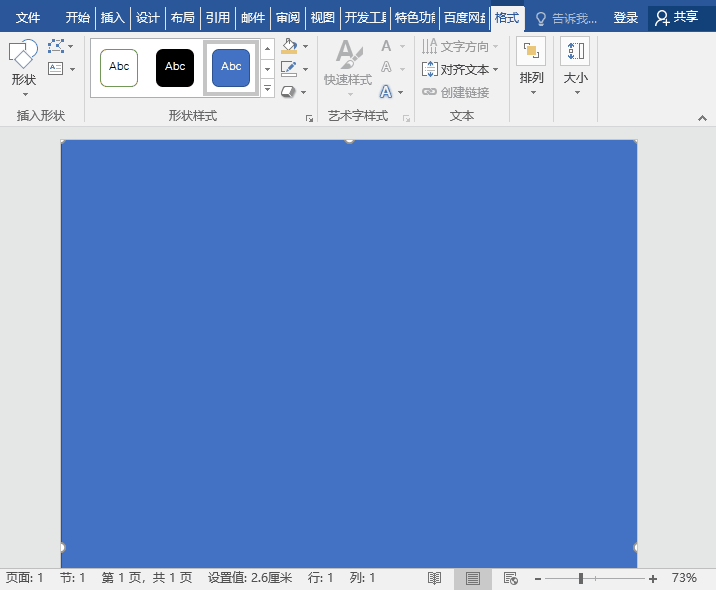Apply the white outlined Abc shape style
This screenshot has width=716, height=590.
(119, 68)
